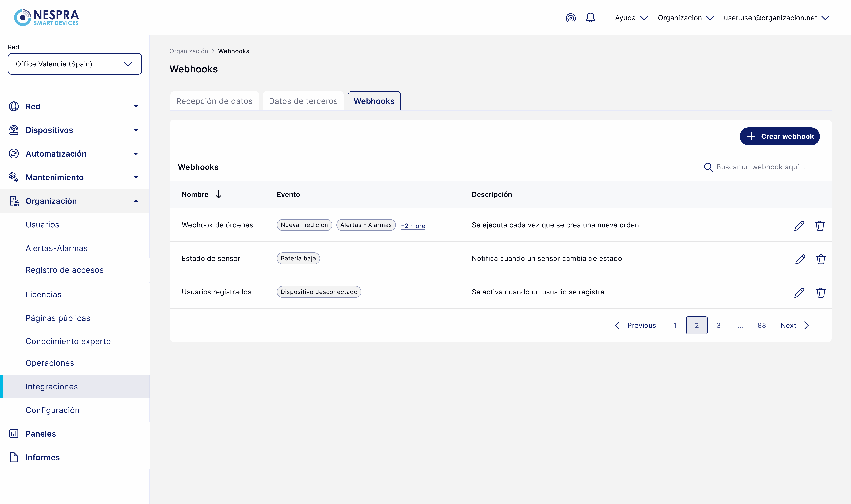
Task: Sort by Nombre column arrow
Action: (x=218, y=194)
